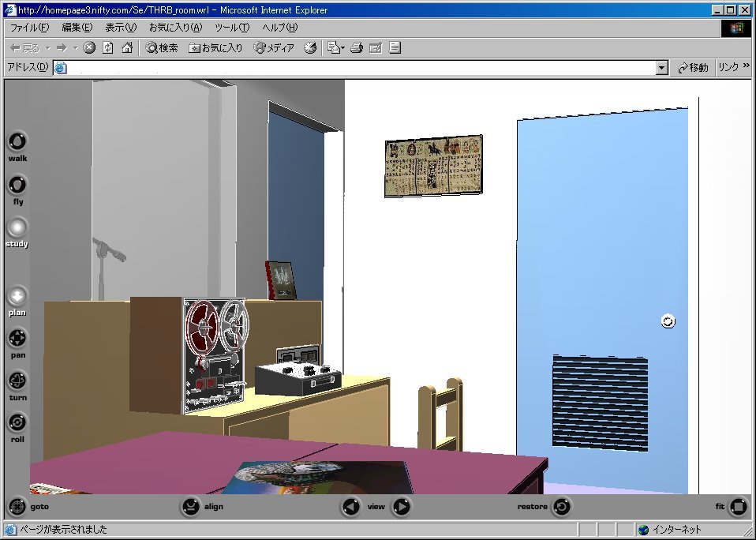Image resolution: width=756 pixels, height=540 pixels.
Task: Open the お気に入り(A) menu
Action: [175, 28]
